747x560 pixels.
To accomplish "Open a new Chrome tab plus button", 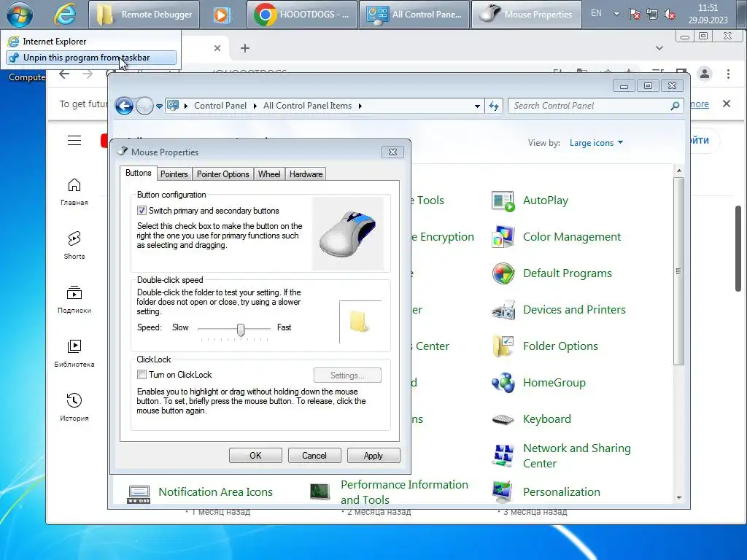I will pyautogui.click(x=245, y=48).
